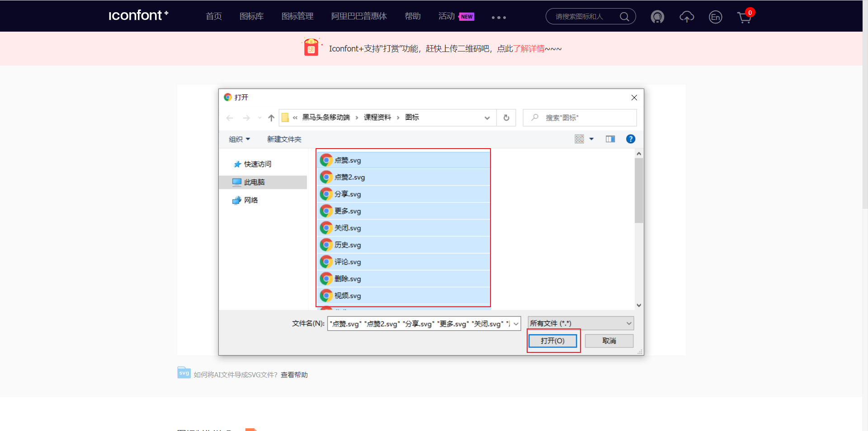Expand the chevron after 黑马头条移动端
Image resolution: width=868 pixels, height=431 pixels.
pos(357,117)
